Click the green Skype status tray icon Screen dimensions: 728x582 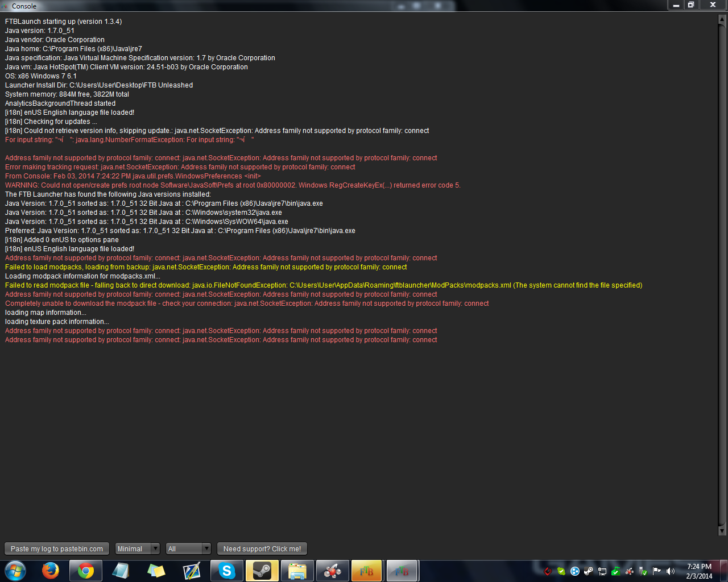tap(561, 571)
